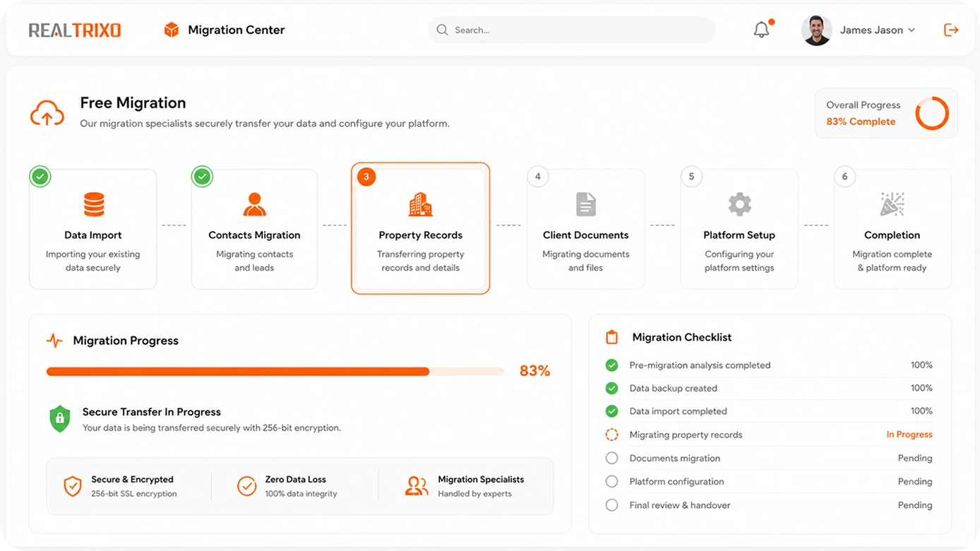Click the REALTRIXO logo
This screenshot has width=980, height=551.
tap(75, 30)
